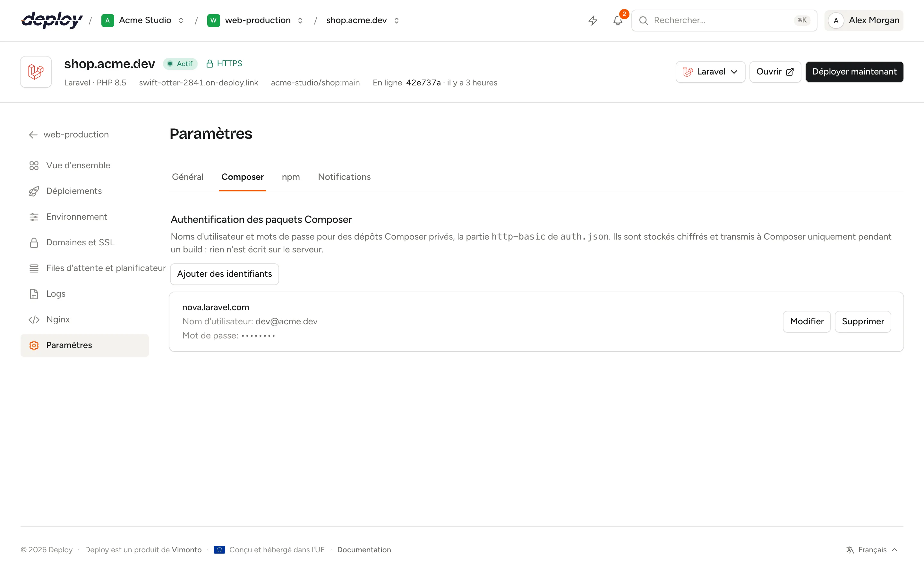The height and width of the screenshot is (578, 924).
Task: Open the Notifications tab
Action: pos(344,177)
